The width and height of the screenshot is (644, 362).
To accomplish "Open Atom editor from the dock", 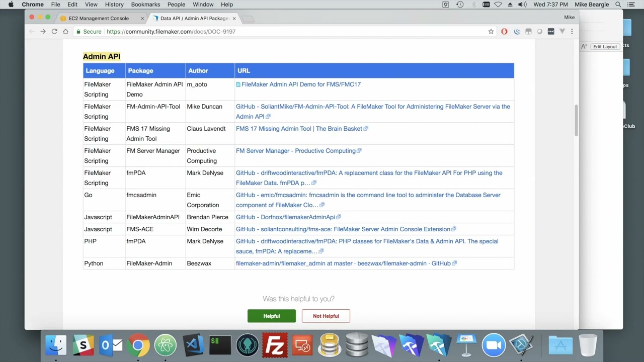I will point(166,345).
